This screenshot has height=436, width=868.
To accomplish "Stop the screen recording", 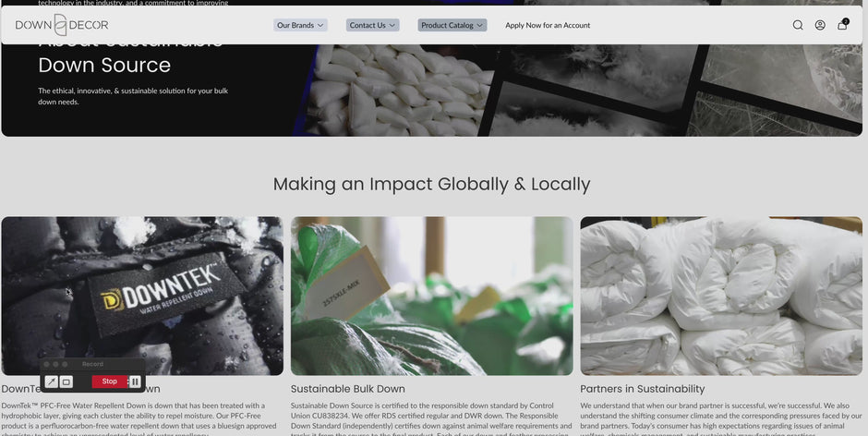I will coord(110,381).
